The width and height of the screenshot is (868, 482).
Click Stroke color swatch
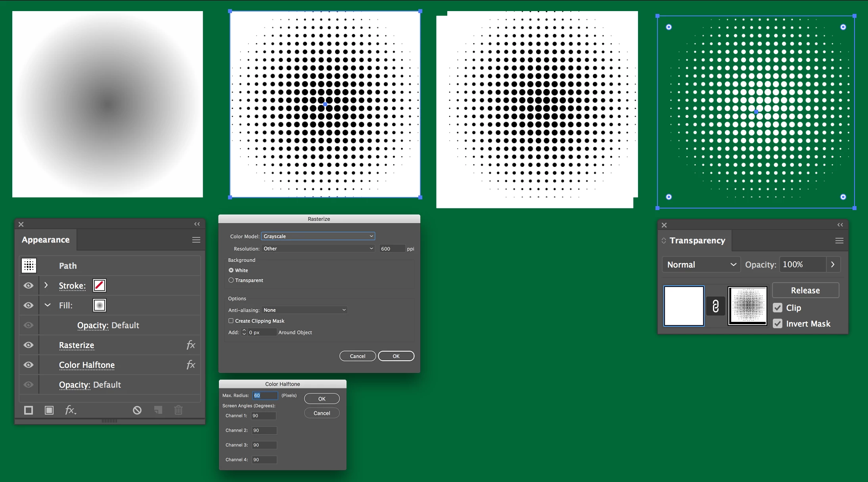100,285
